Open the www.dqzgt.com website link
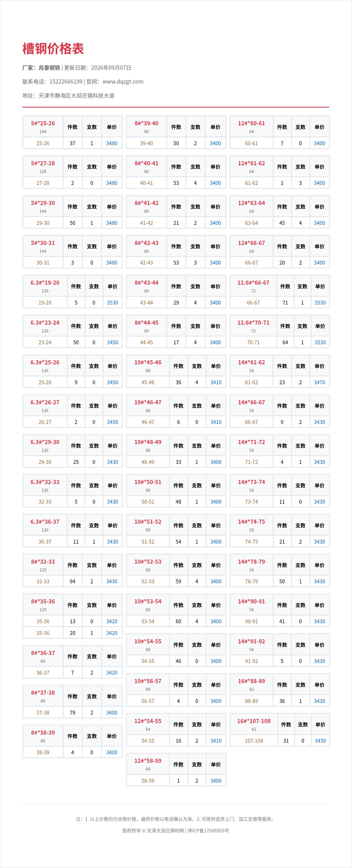 pyautogui.click(x=123, y=81)
